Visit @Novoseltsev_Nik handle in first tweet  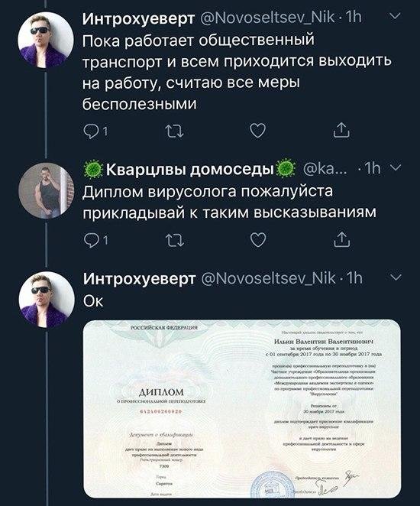tap(267, 17)
